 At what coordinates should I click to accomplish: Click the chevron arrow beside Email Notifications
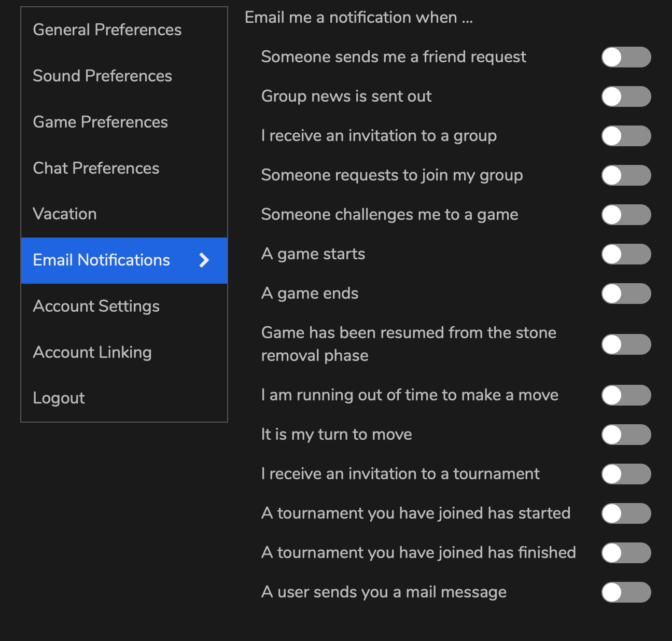[x=204, y=260]
